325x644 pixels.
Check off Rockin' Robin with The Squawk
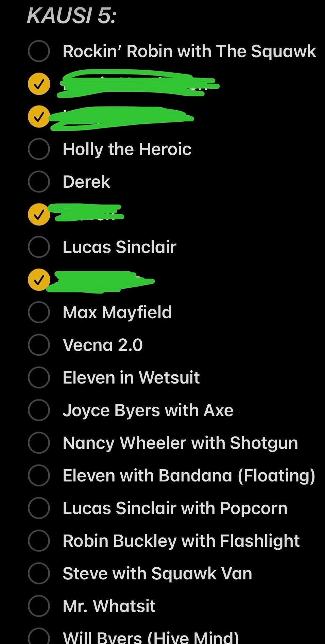(39, 51)
